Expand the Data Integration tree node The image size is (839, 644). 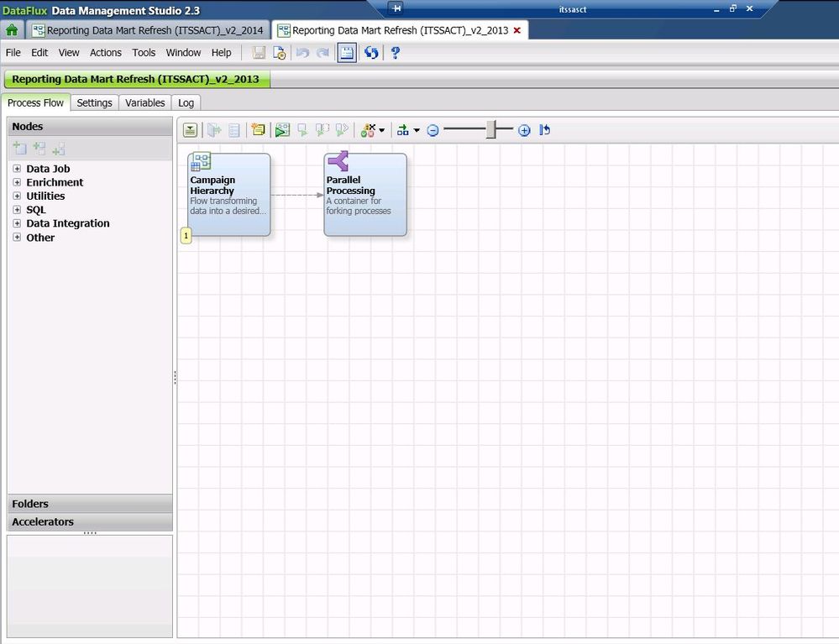(x=17, y=223)
